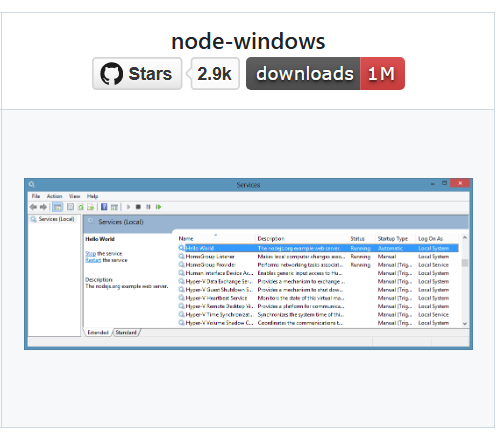Switch to the Standard tab
This screenshot has width=504, height=444.
pyautogui.click(x=126, y=332)
